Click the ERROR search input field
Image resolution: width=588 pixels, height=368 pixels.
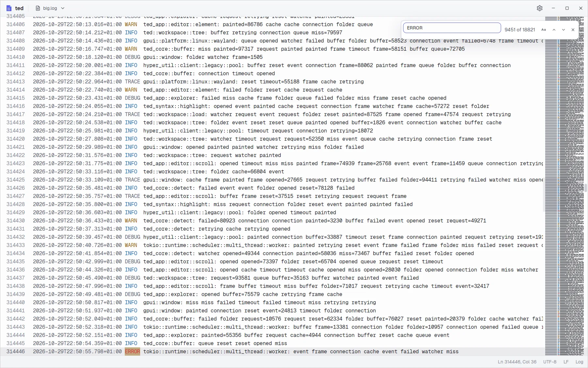pyautogui.click(x=452, y=28)
